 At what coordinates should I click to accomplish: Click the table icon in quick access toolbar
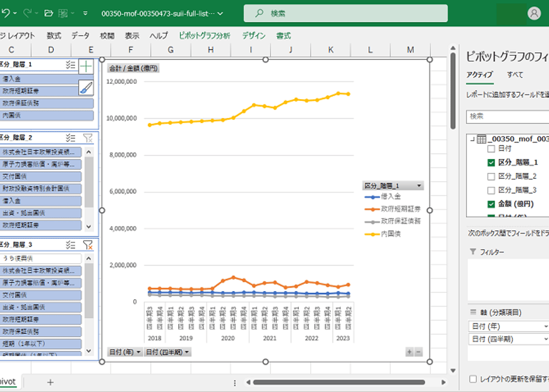coord(63,13)
